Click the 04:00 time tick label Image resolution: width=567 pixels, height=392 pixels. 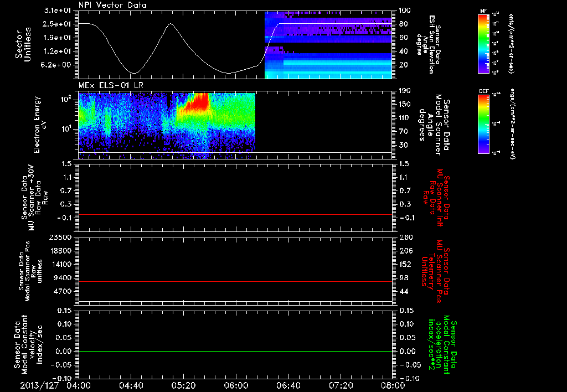[79, 385]
